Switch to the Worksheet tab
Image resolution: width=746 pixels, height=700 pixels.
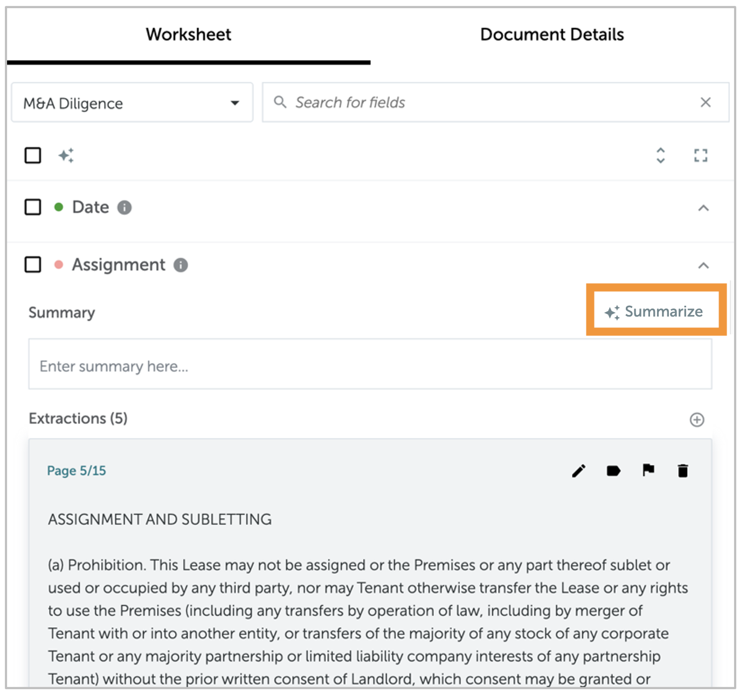pyautogui.click(x=189, y=35)
